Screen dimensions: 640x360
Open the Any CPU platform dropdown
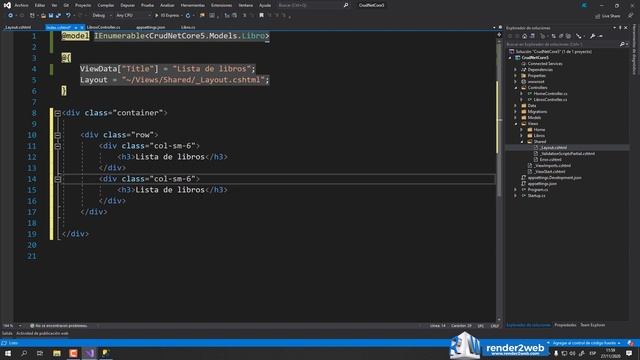click(x=133, y=16)
